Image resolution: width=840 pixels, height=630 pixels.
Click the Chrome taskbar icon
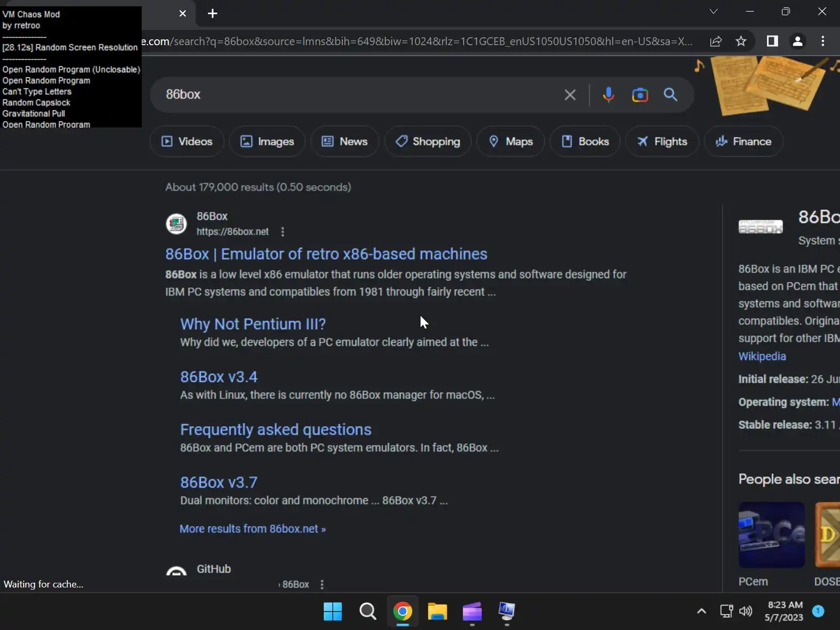tap(403, 611)
